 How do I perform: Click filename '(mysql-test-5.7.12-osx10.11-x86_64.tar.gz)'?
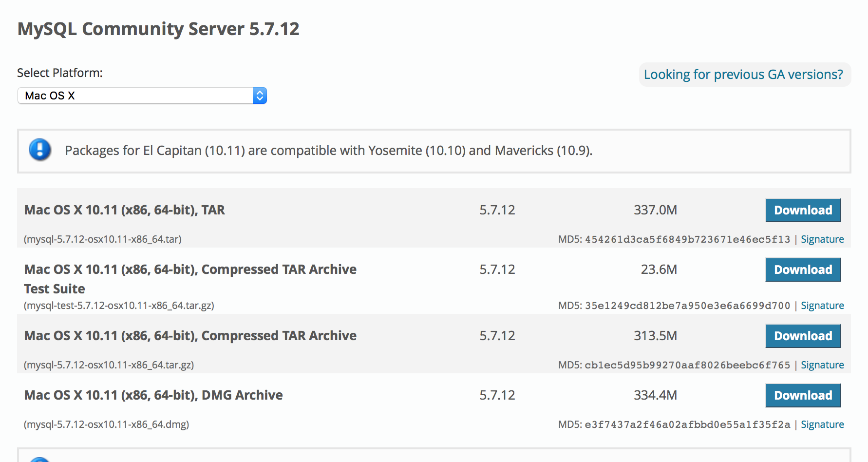click(x=119, y=306)
